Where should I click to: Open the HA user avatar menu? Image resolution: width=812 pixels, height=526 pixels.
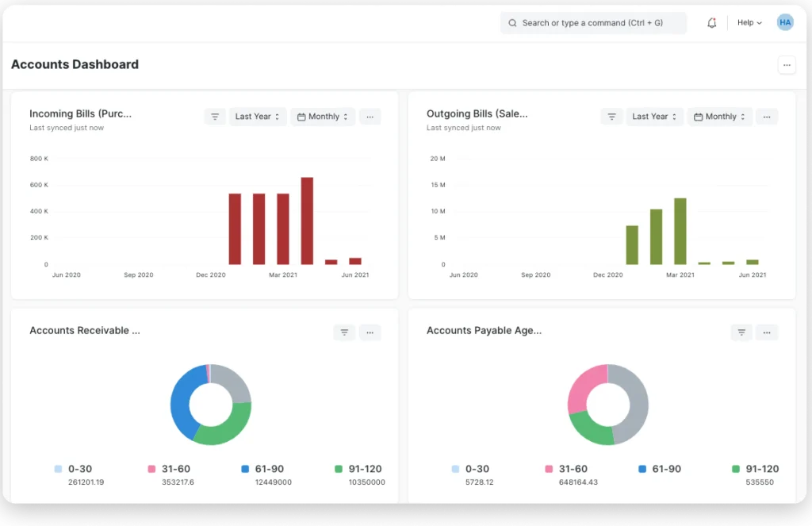click(x=785, y=23)
